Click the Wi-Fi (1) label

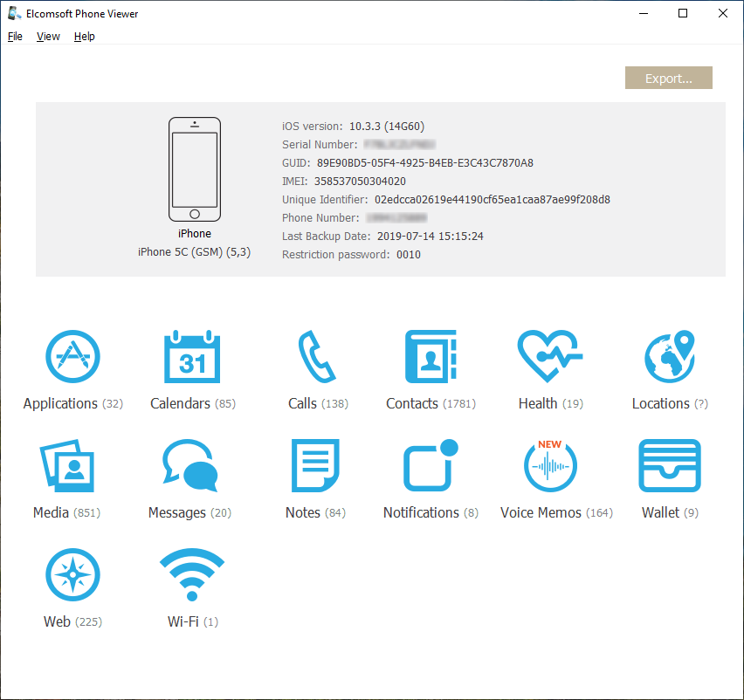tap(193, 621)
